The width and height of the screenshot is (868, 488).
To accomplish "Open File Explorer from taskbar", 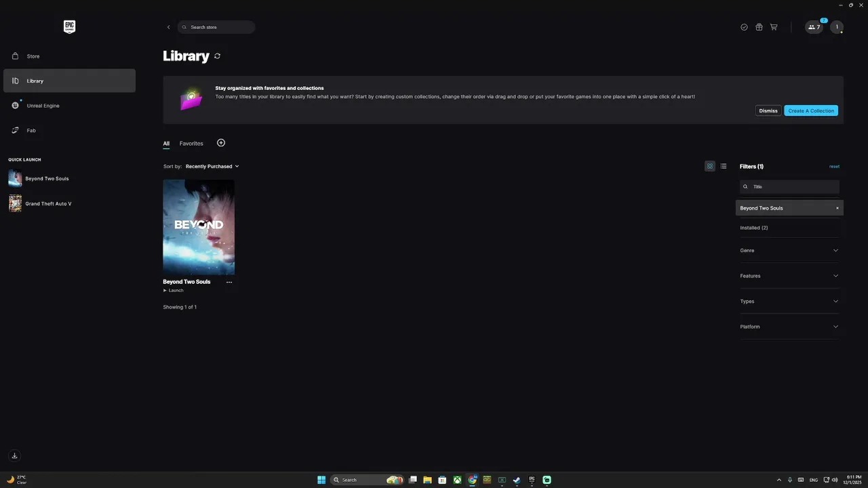I will [427, 480].
